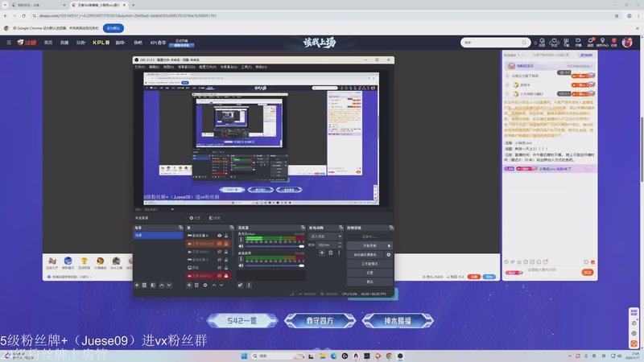Unlock the red-highlighted text source

click(226, 276)
